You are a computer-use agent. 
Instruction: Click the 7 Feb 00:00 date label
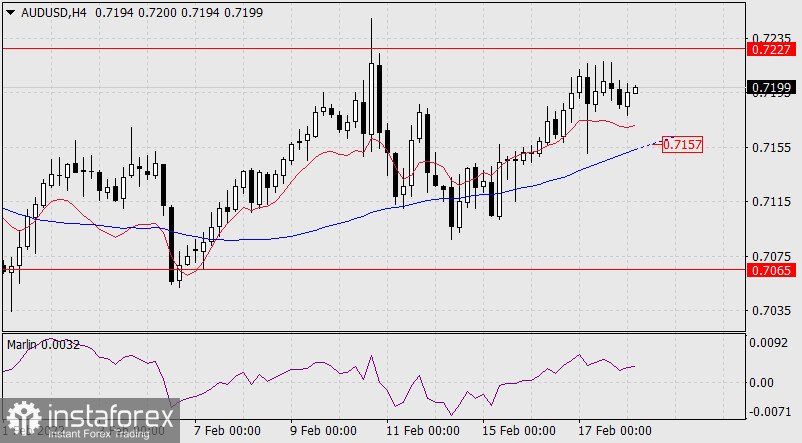pyautogui.click(x=227, y=431)
